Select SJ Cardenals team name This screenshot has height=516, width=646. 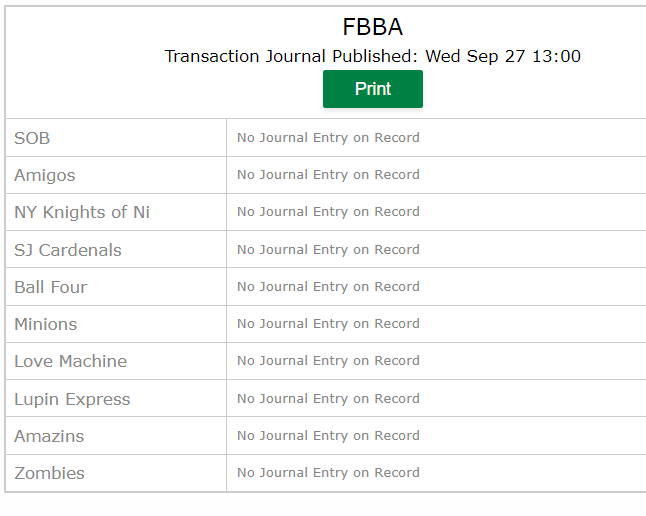[68, 250]
